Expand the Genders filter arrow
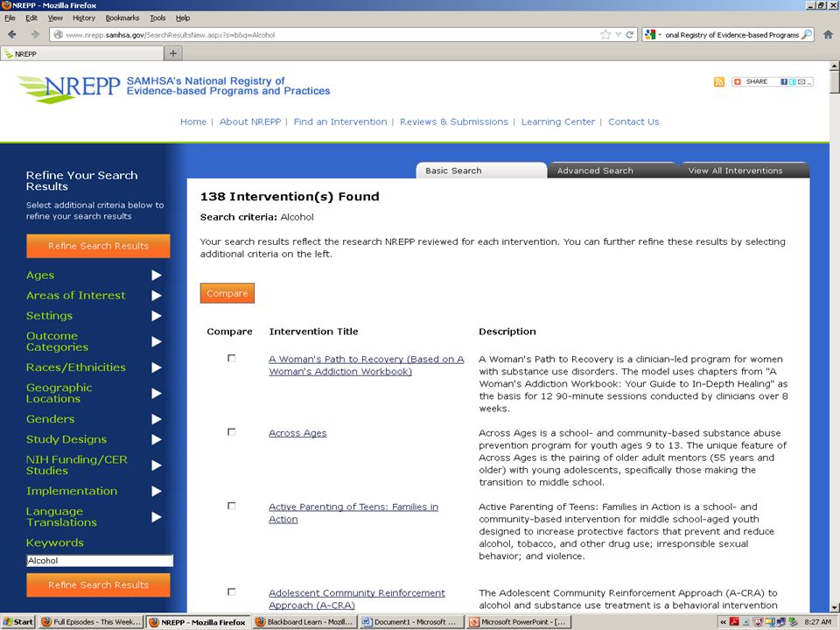840x630 pixels. 156,419
